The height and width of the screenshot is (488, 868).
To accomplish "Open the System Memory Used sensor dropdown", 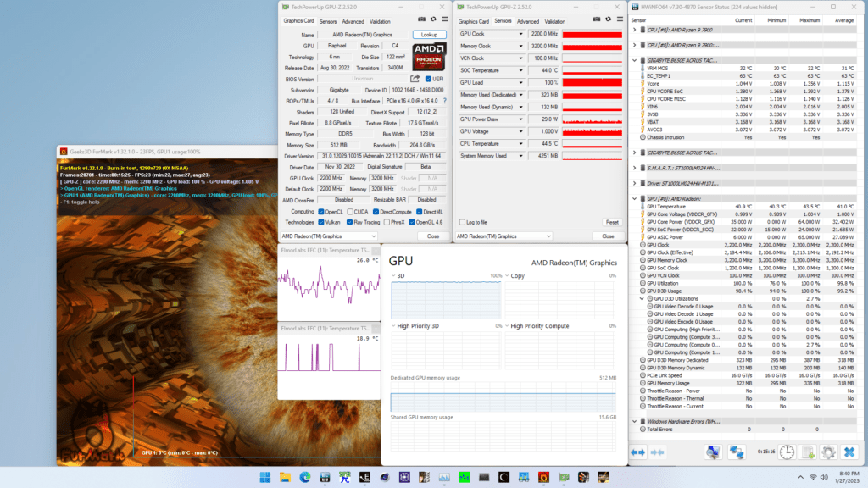I will pos(520,156).
